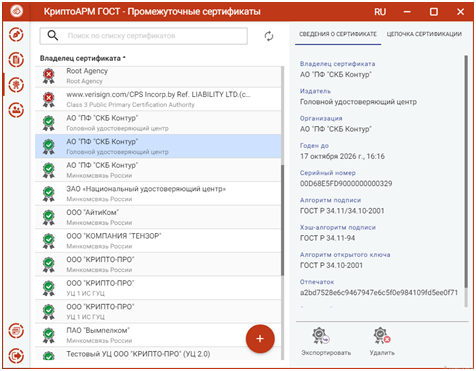Image resolution: width=476 pixels, height=371 pixels.
Task: Sort by Владелец сертификата column header
Action: click(x=83, y=58)
